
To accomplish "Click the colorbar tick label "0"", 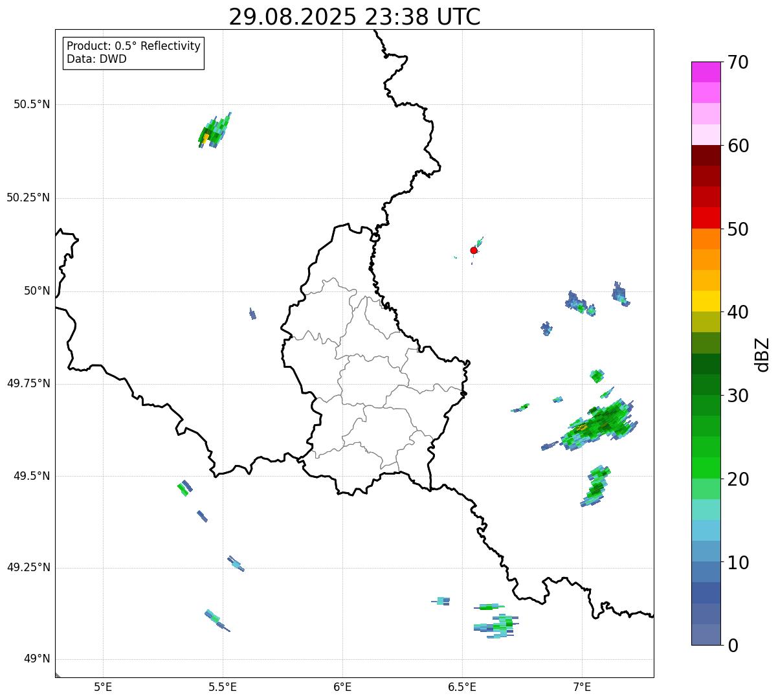I will pyautogui.click(x=733, y=646).
